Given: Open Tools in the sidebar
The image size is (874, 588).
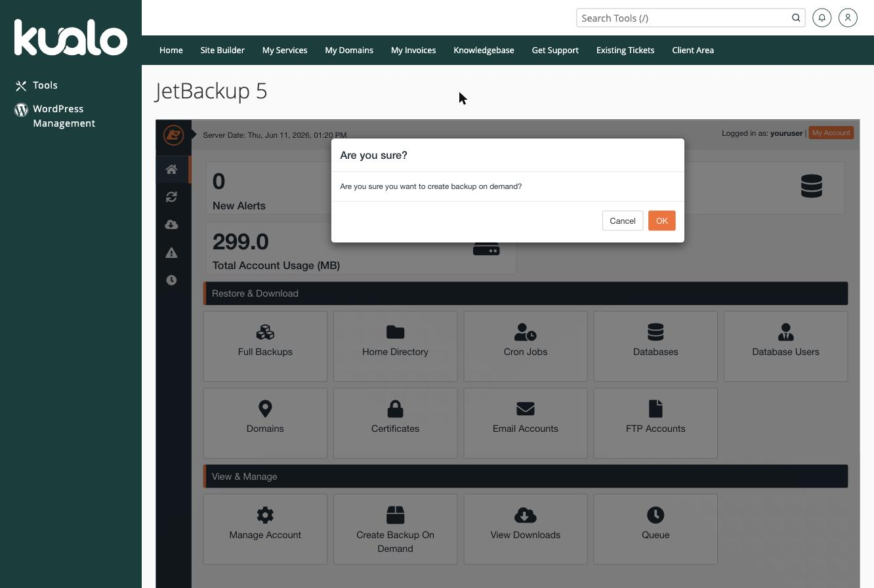Looking at the screenshot, I should 45,85.
